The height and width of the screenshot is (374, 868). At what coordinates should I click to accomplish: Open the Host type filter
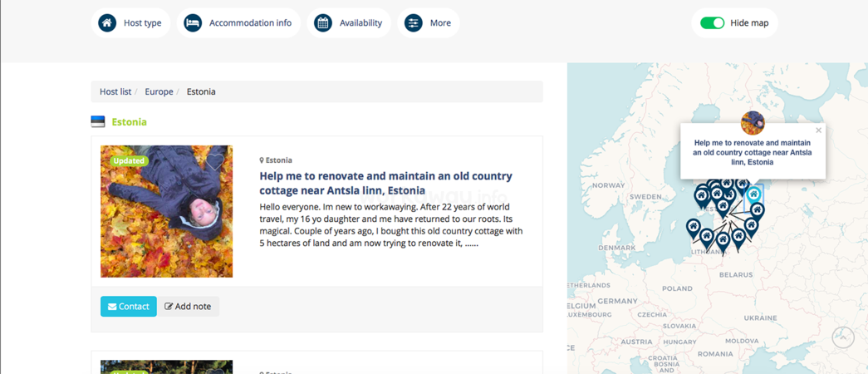[130, 22]
